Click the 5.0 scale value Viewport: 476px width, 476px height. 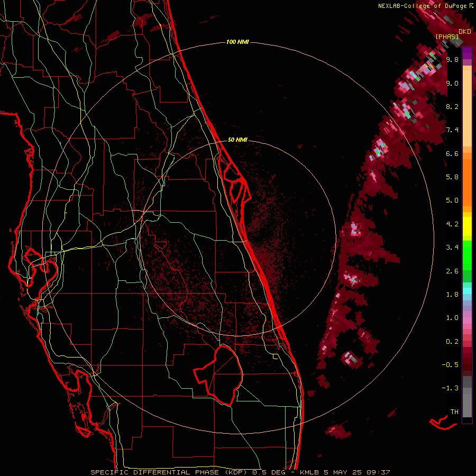[x=452, y=200]
